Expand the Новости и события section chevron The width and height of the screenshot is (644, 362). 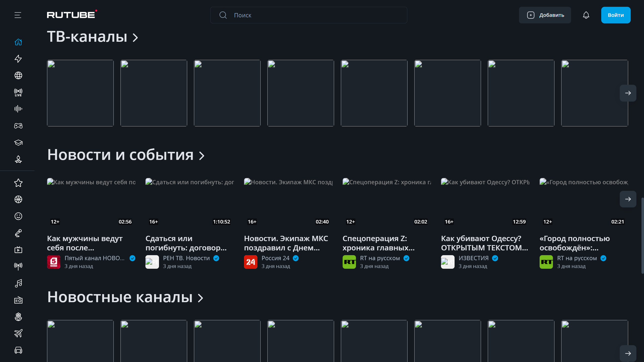(202, 156)
